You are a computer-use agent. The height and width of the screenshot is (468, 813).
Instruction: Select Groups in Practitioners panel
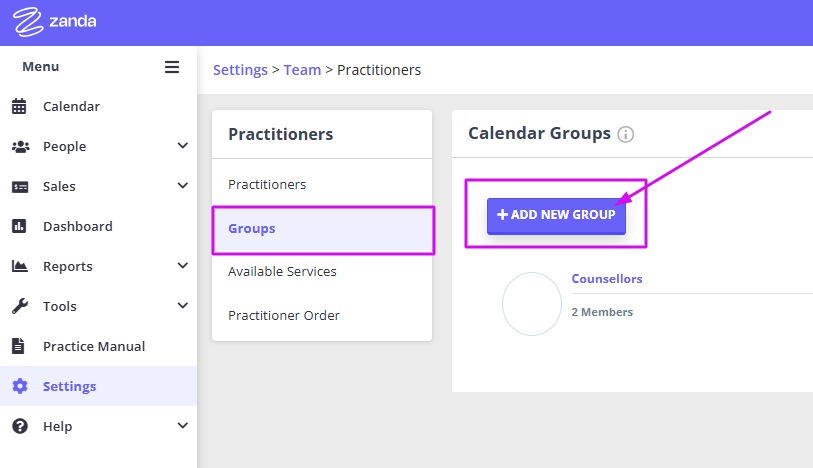click(323, 229)
